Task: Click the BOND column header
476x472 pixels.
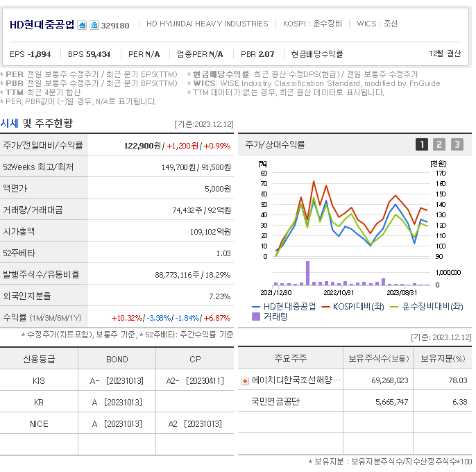Action: [117, 360]
